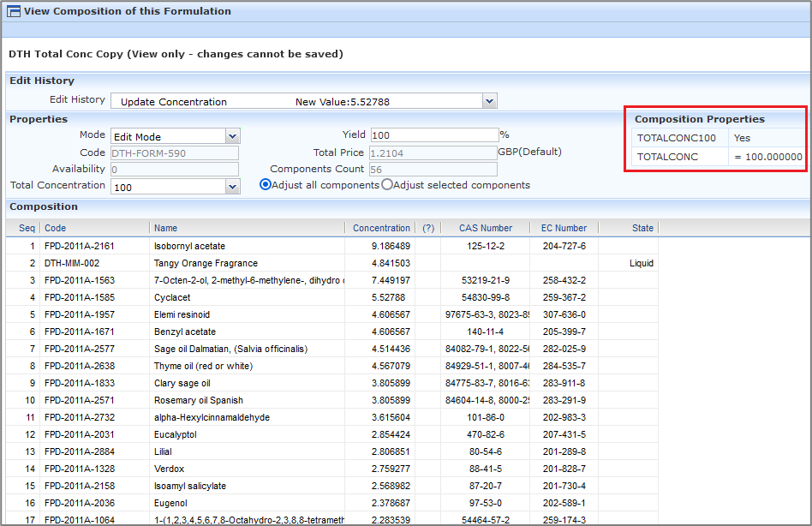The height and width of the screenshot is (526, 812).
Task: Sort by the State column header
Action: tap(642, 228)
